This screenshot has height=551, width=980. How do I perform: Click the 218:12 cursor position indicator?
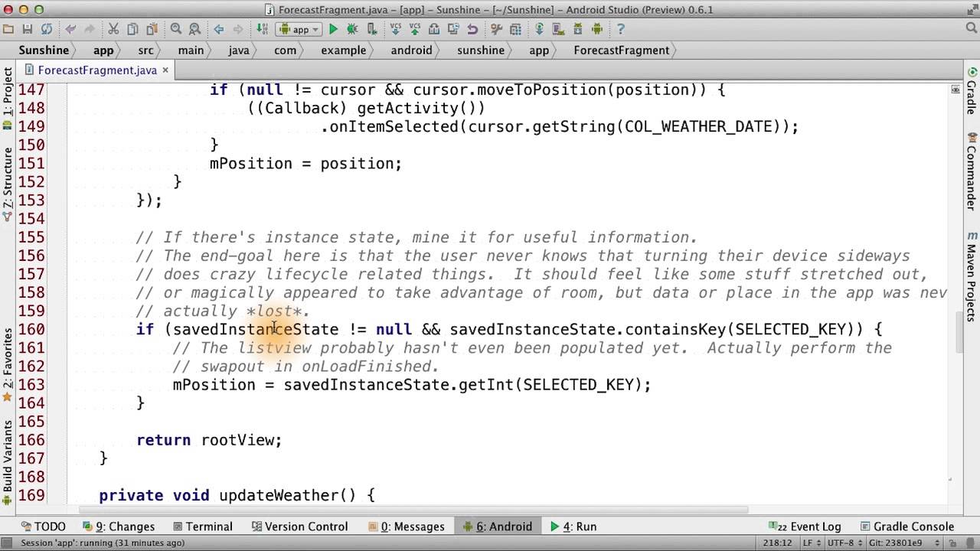click(x=777, y=543)
